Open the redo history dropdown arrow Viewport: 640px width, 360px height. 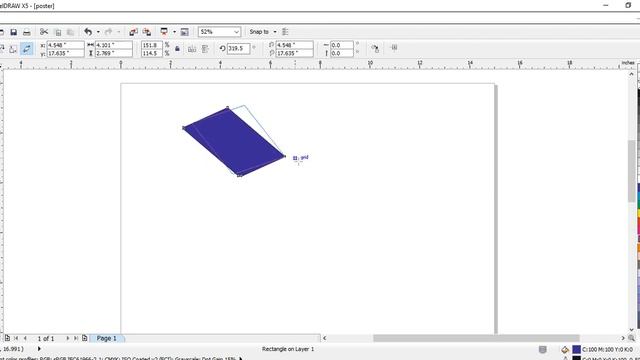pyautogui.click(x=118, y=32)
